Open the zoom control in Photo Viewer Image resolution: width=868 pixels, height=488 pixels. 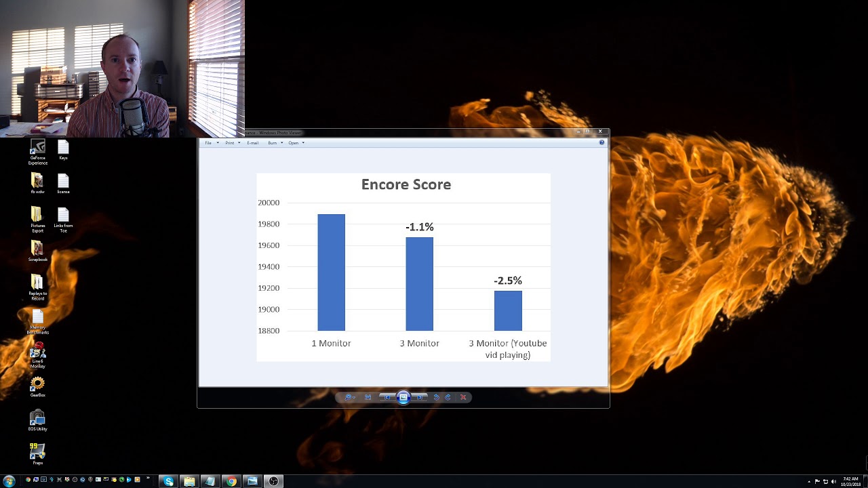coord(349,397)
